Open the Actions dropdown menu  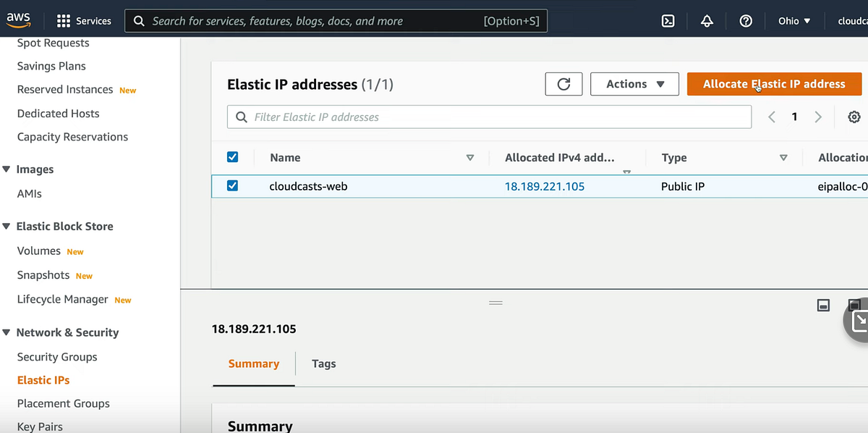click(x=634, y=84)
